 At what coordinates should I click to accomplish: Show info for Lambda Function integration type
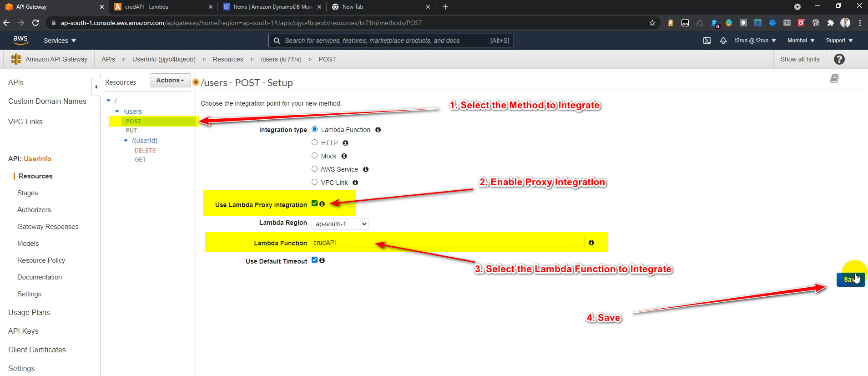pyautogui.click(x=378, y=130)
